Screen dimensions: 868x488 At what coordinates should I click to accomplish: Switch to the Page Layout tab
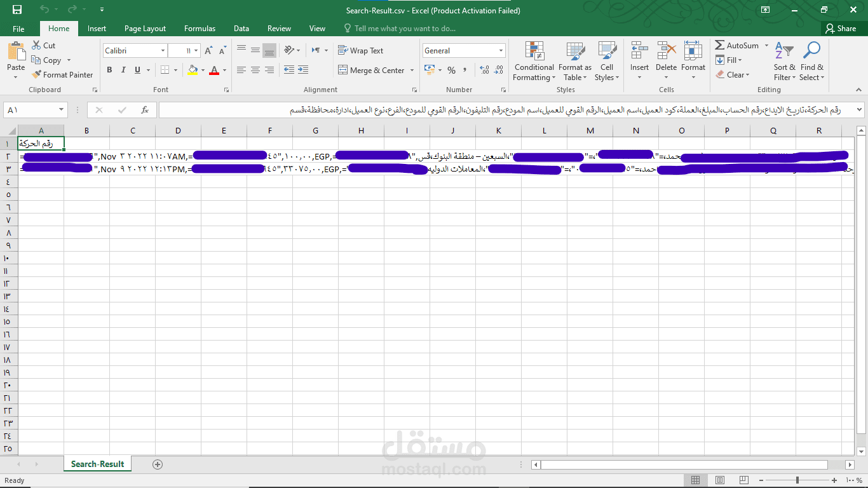[145, 29]
